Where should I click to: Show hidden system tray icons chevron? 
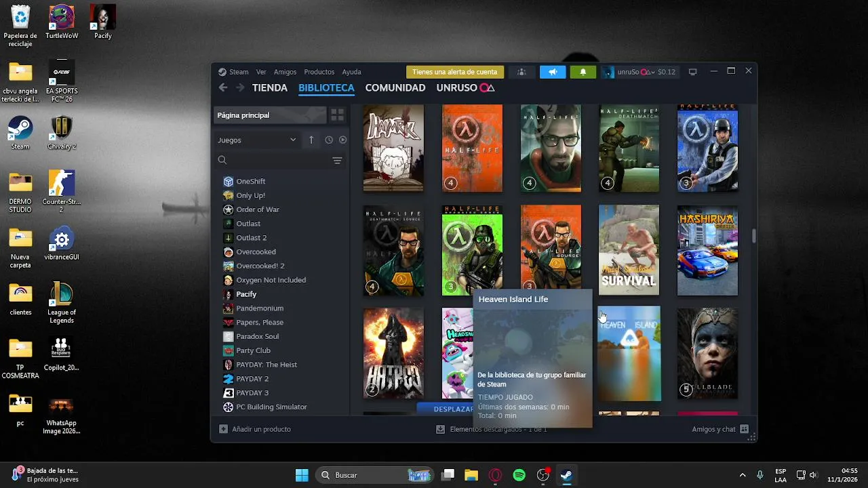tap(743, 475)
